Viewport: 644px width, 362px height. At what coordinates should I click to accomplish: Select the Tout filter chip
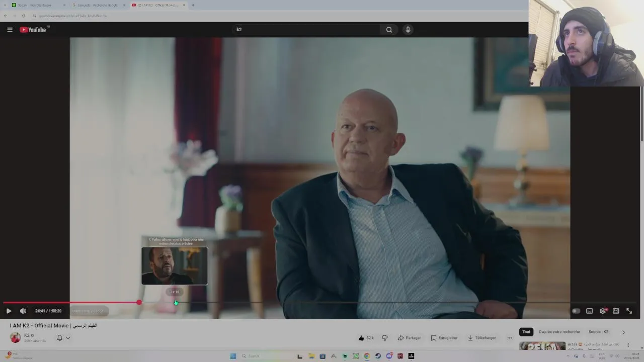526,332
